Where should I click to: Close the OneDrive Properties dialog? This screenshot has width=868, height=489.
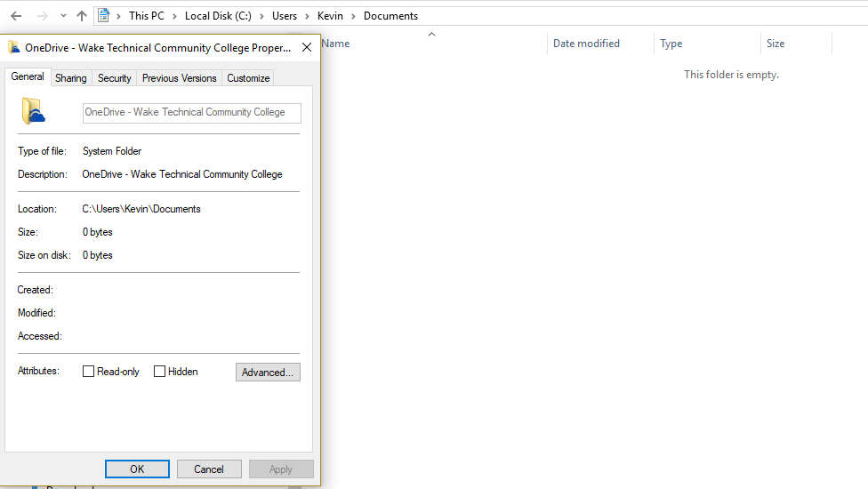pos(307,48)
